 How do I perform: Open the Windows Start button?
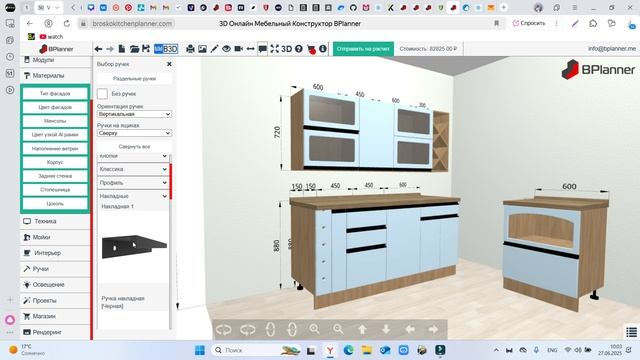pos(200,350)
